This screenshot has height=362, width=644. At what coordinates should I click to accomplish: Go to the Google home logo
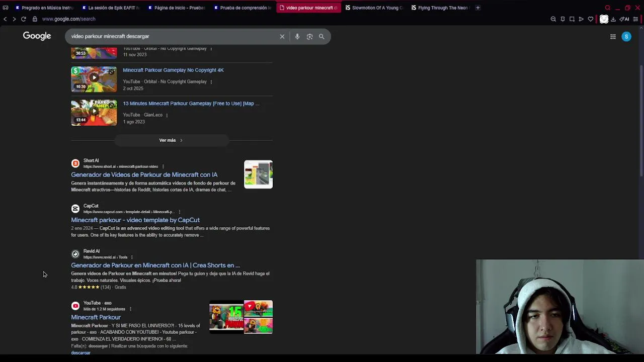(x=37, y=36)
